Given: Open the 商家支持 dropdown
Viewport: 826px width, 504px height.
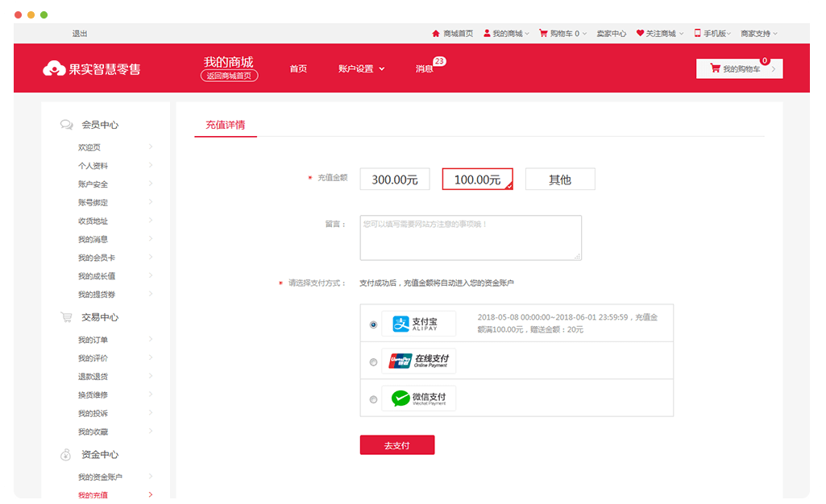Looking at the screenshot, I should coord(756,33).
